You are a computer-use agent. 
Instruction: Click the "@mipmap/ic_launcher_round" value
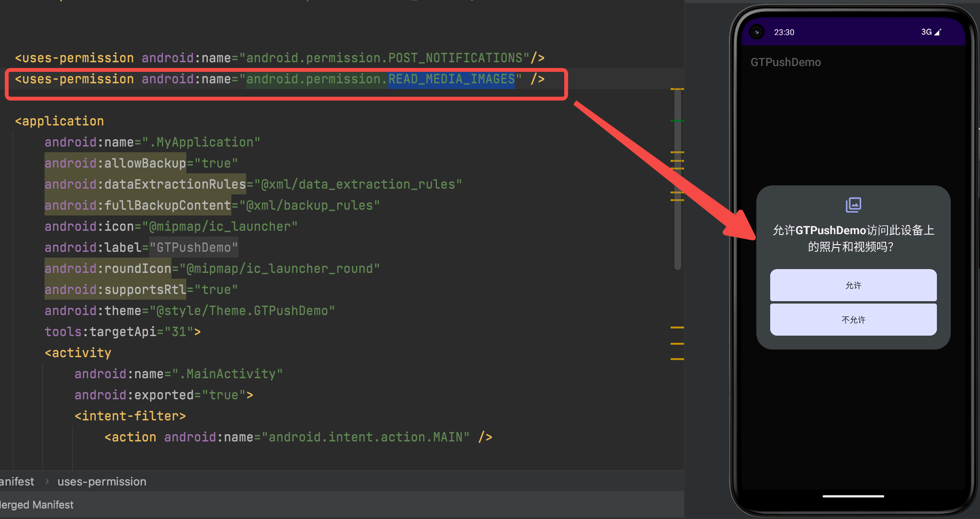tap(279, 269)
